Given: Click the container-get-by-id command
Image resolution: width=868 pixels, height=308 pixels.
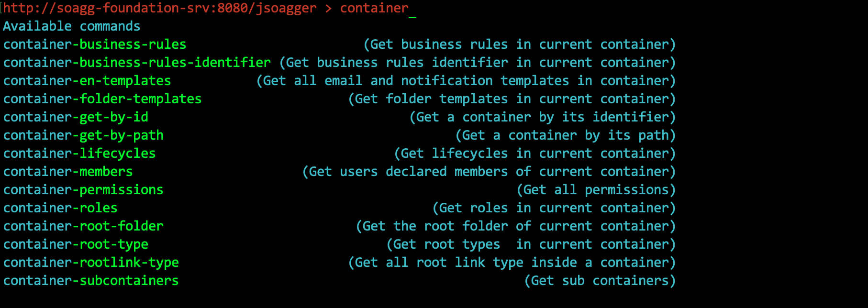Looking at the screenshot, I should (x=76, y=117).
